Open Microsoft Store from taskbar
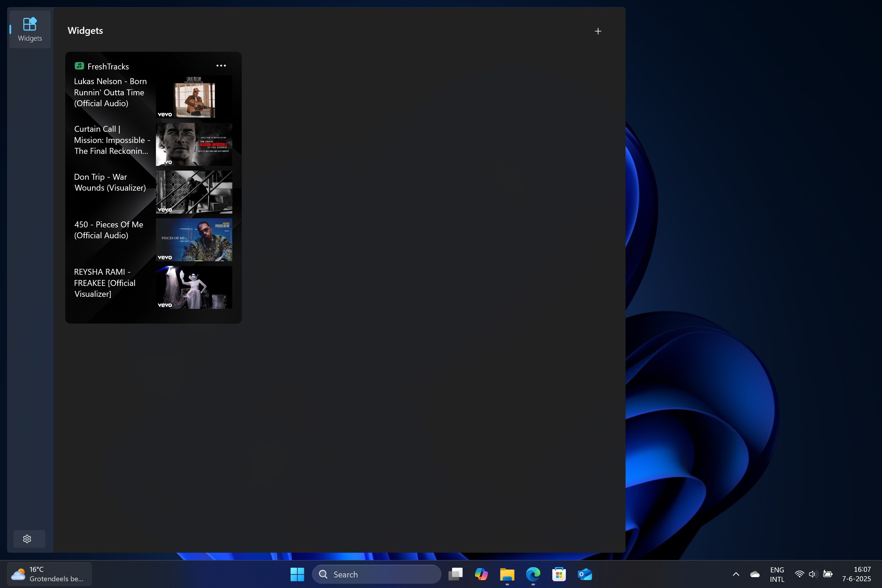 point(559,574)
